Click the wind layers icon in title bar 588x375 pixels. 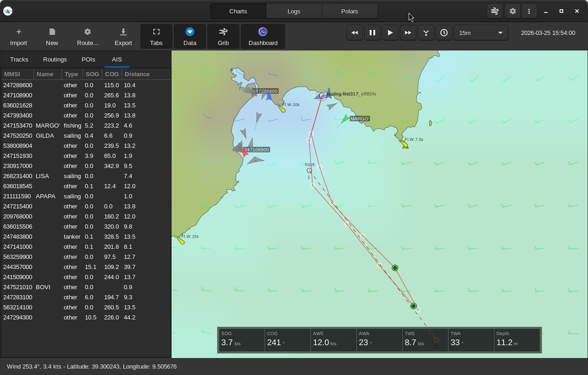494,11
